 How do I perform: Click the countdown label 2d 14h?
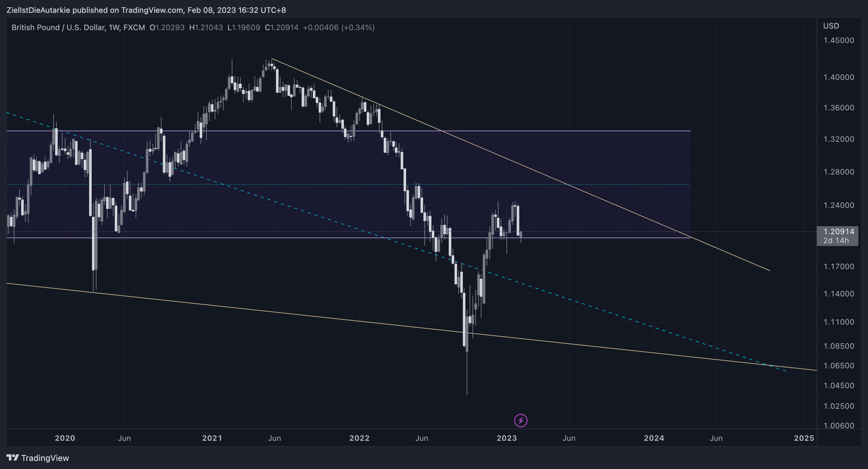click(836, 240)
